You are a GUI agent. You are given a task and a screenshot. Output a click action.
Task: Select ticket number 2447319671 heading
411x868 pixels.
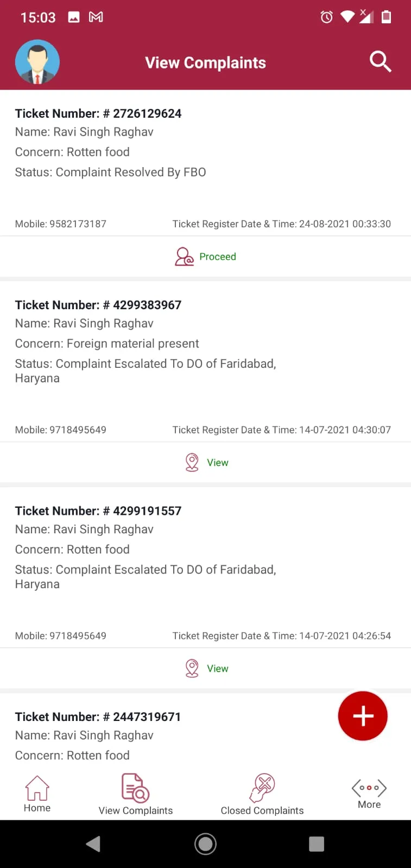[x=98, y=717]
